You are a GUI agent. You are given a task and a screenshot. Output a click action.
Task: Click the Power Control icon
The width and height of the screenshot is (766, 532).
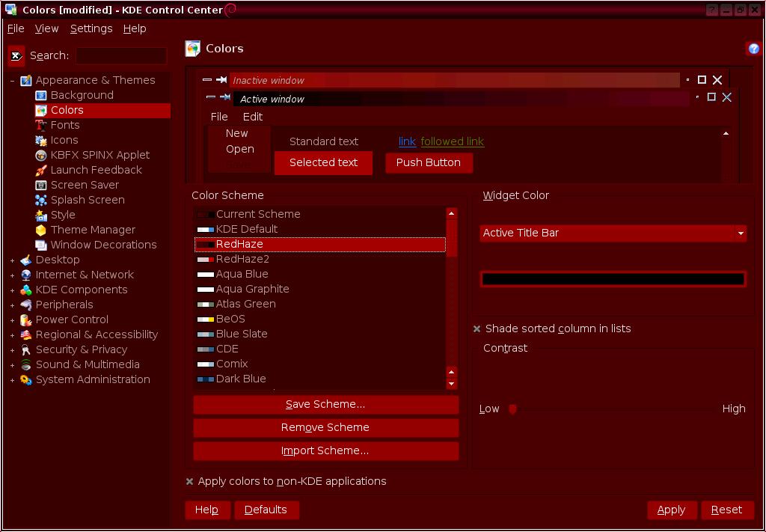tap(26, 320)
